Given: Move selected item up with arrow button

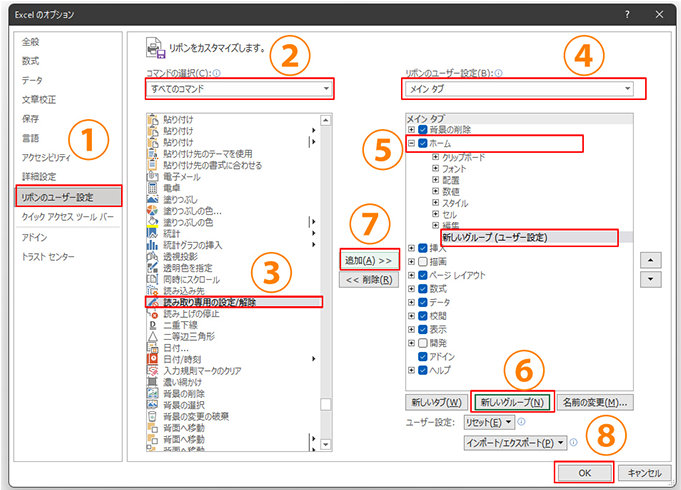Looking at the screenshot, I should (x=650, y=260).
